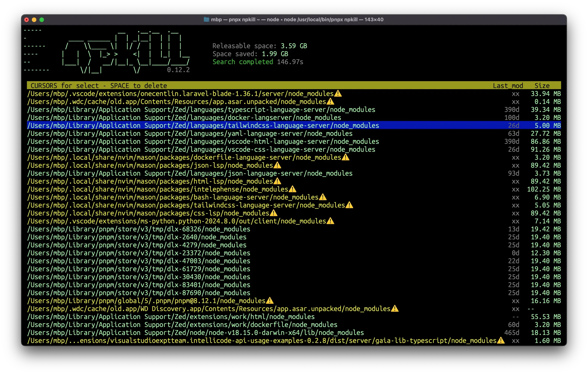Click the 102.25 MB size value

click(x=544, y=189)
